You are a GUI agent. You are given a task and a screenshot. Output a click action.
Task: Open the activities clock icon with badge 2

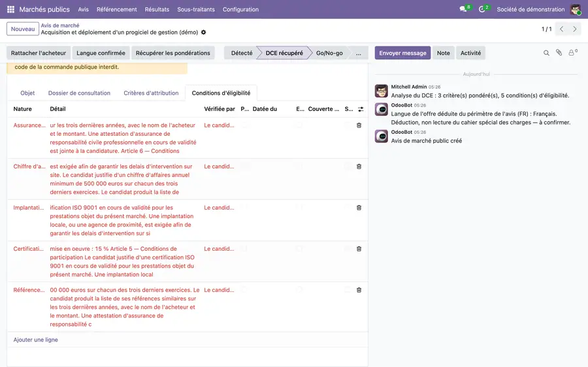coord(482,9)
